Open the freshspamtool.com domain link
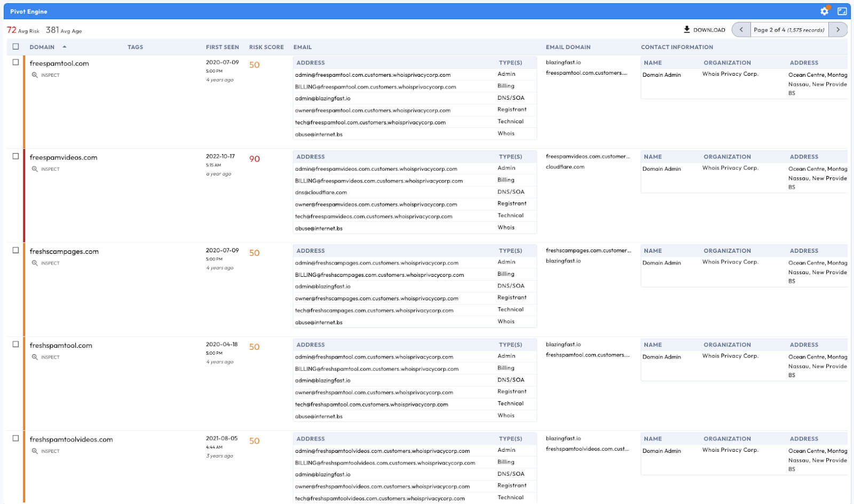The image size is (854, 504). pos(61,346)
